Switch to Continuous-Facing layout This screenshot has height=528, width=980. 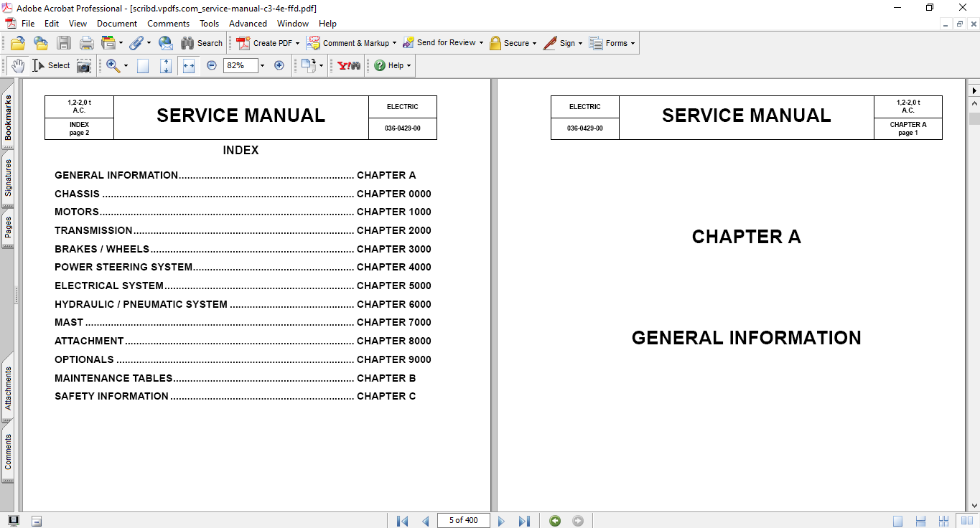tap(944, 521)
